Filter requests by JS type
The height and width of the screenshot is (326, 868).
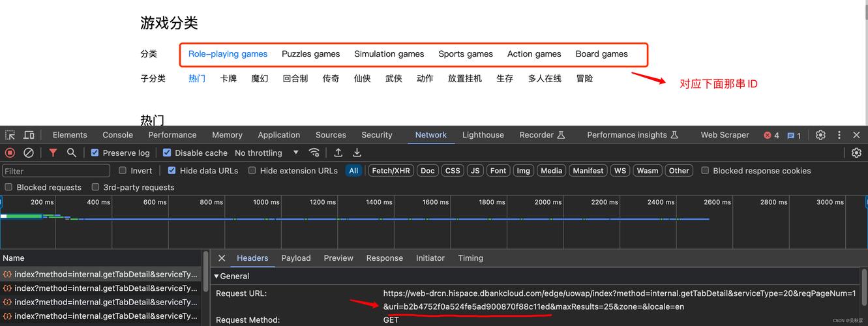(x=475, y=171)
